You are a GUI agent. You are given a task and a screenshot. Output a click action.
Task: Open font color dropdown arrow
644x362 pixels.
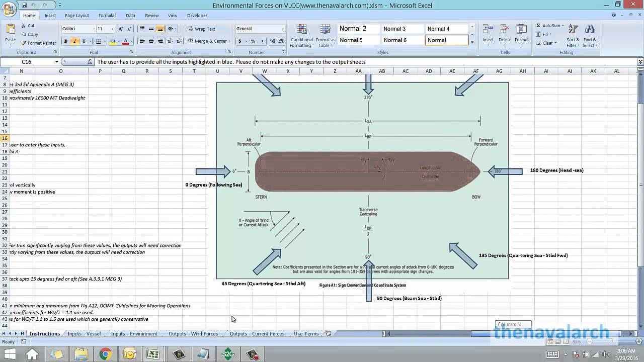click(x=131, y=41)
